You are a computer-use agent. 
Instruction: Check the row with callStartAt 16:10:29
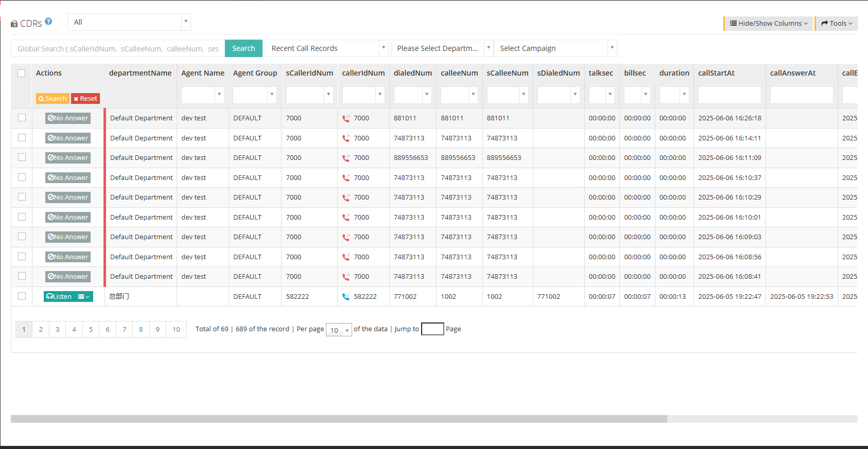(22, 197)
